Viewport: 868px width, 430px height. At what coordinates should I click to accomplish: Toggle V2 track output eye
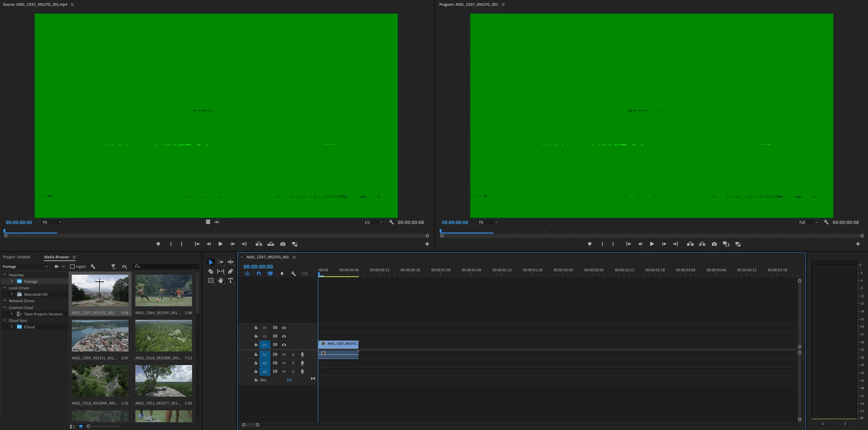284,336
